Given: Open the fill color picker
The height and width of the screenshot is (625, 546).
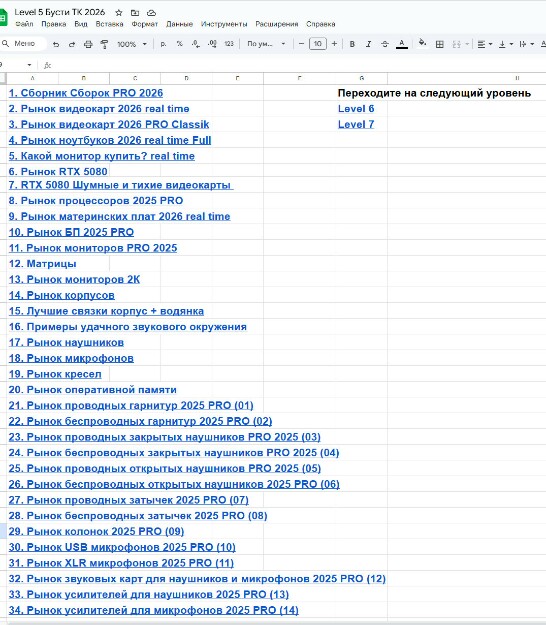Looking at the screenshot, I should click(x=422, y=43).
